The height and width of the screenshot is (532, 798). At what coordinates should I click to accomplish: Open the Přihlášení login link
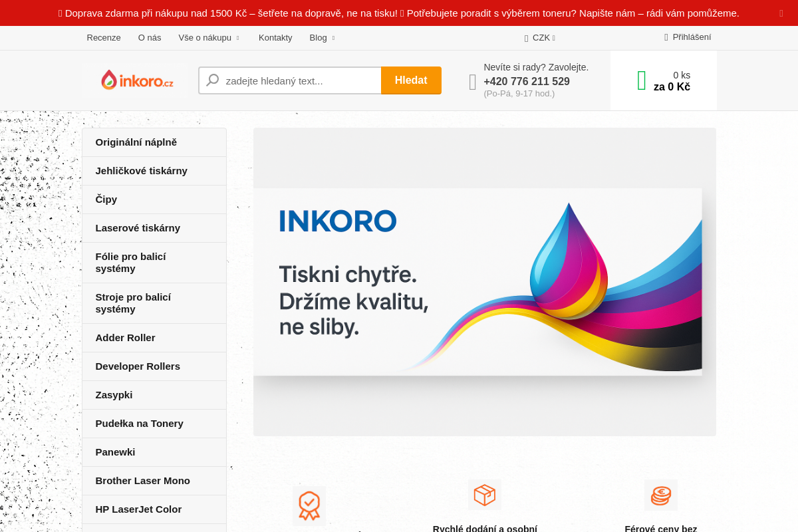click(x=688, y=37)
